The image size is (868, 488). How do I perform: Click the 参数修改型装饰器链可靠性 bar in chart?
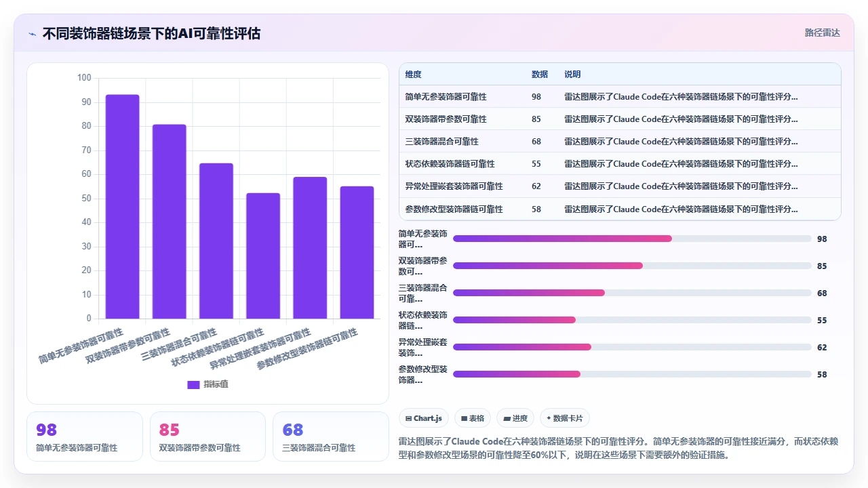pyautogui.click(x=357, y=252)
